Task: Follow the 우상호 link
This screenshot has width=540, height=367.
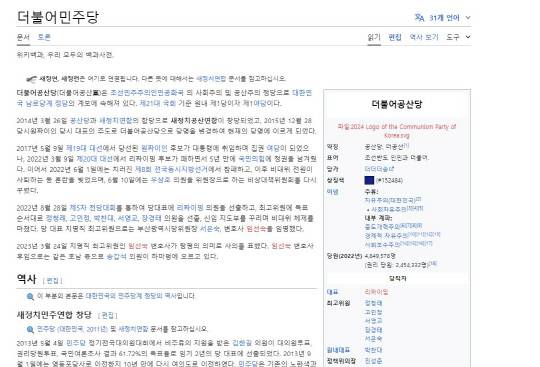Action: pyautogui.click(x=160, y=180)
